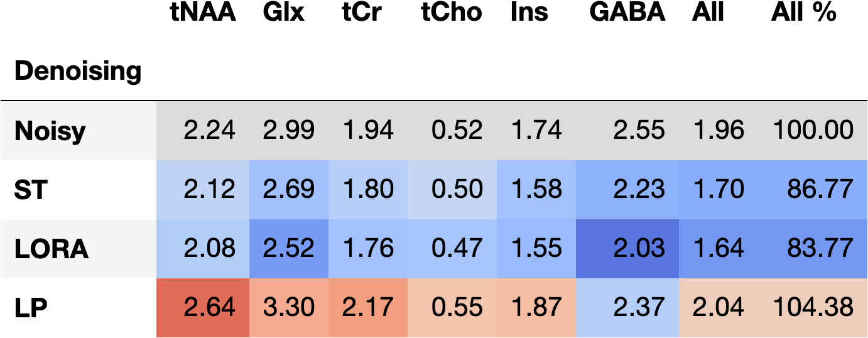The image size is (868, 338).
Task: Select the tCr column header
Action: point(362,13)
